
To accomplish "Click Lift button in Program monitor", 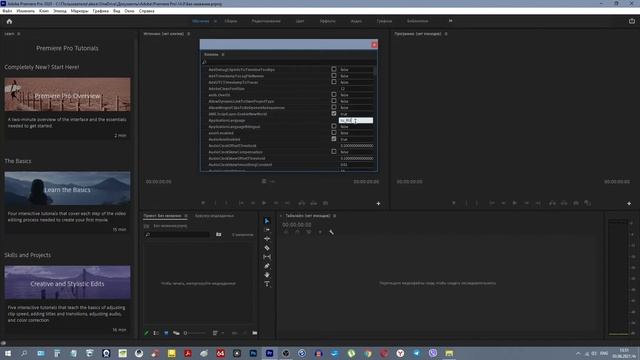I will click(x=552, y=203).
